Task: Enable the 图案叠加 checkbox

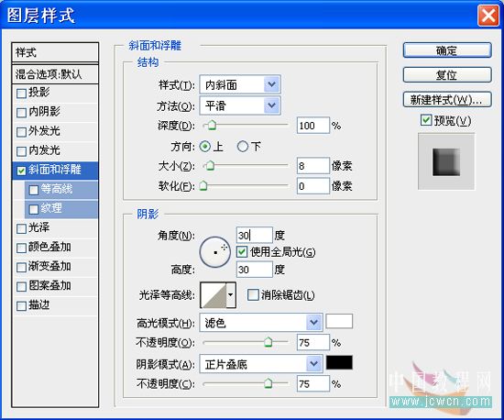Action: click(22, 286)
